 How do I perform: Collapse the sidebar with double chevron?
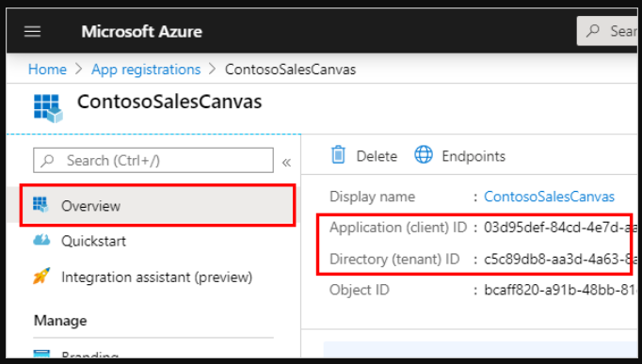point(286,163)
